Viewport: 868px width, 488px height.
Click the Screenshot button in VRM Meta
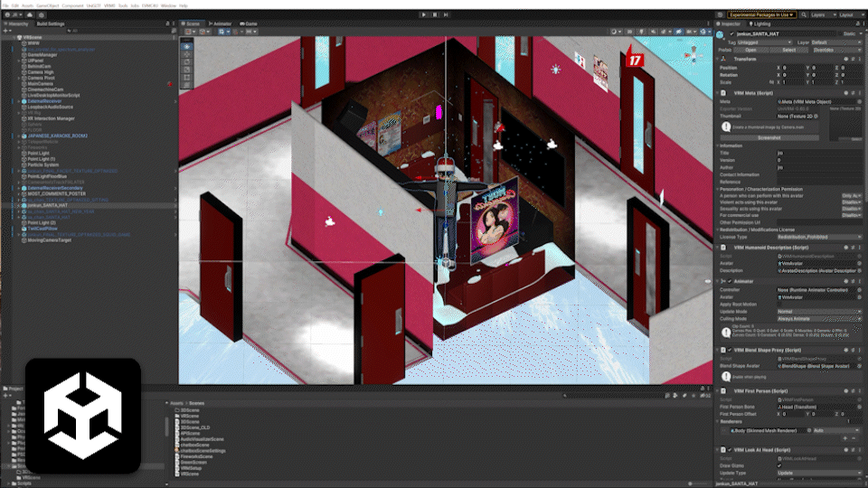(769, 137)
